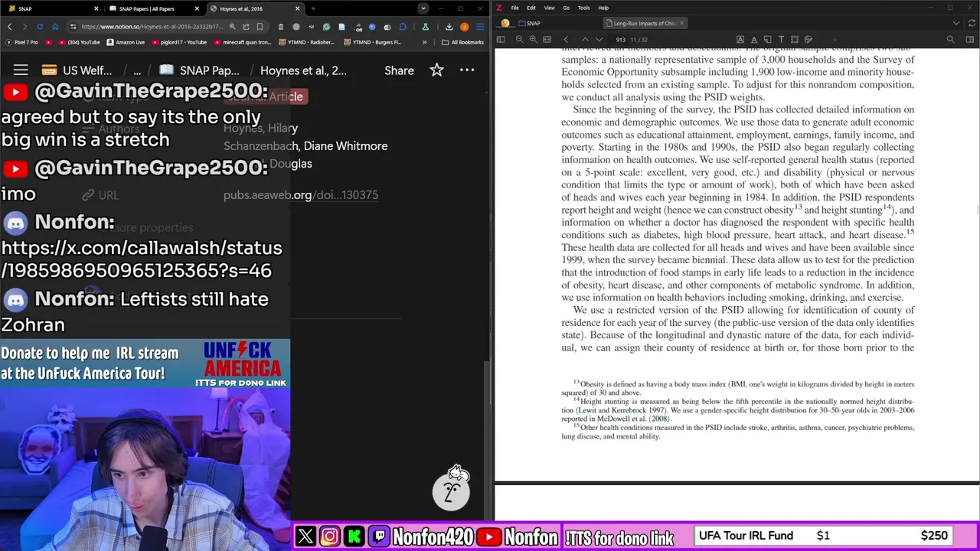Image resolution: width=980 pixels, height=551 pixels.
Task: Select the draw annotation tool
Action: 808,40
